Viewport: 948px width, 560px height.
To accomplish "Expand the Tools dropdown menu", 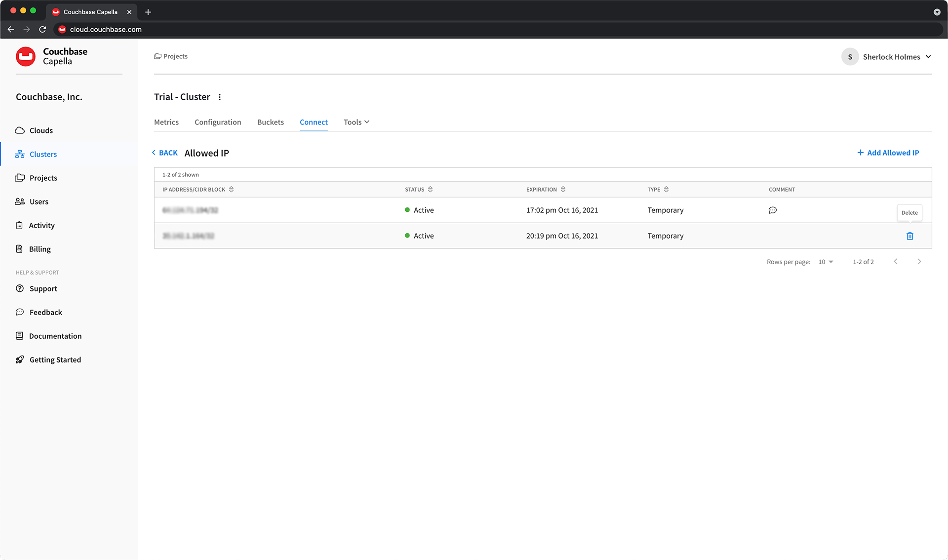I will click(356, 122).
